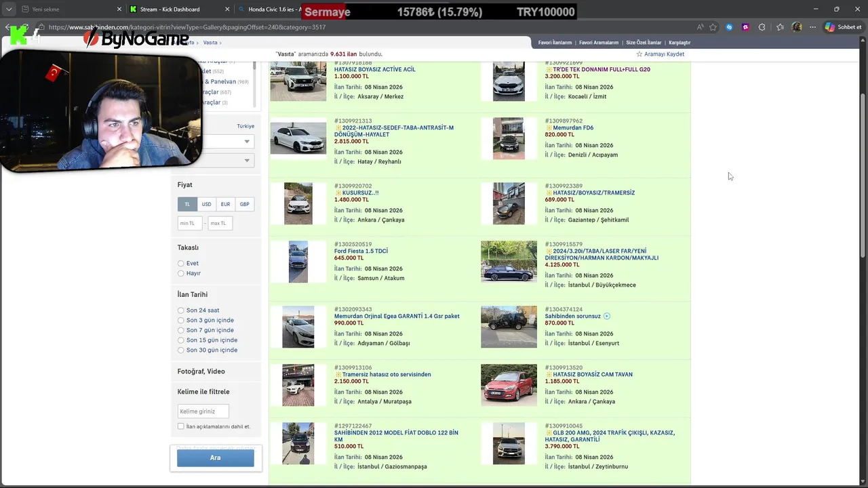The width and height of the screenshot is (868, 488).
Task: Open Favori İlanlarım menu
Action: (555, 43)
